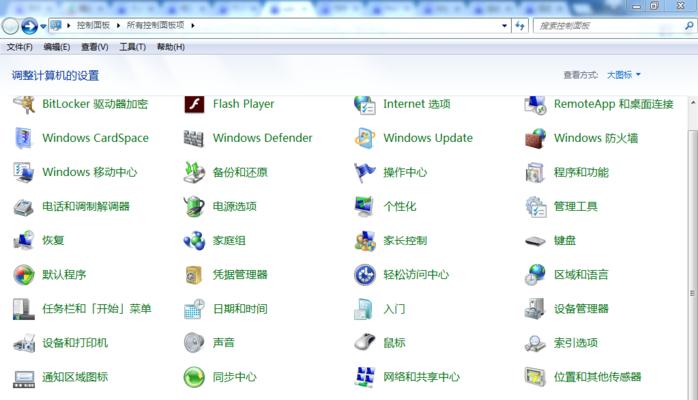Open the Flash Player icon
698x400 pixels.
click(194, 104)
